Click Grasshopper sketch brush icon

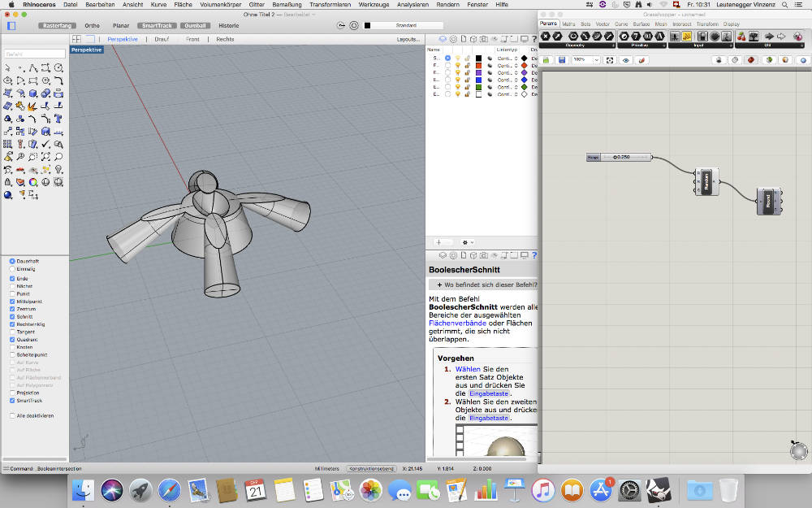[x=641, y=60]
